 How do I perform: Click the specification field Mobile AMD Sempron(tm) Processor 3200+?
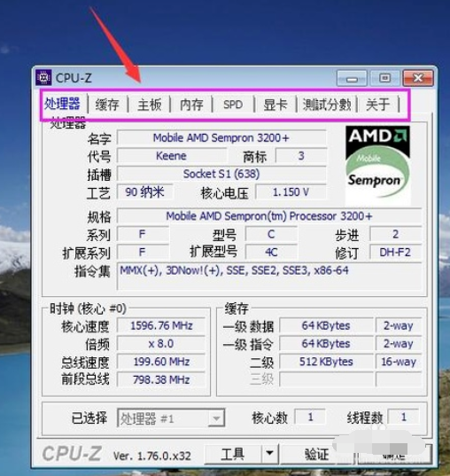pyautogui.click(x=269, y=216)
